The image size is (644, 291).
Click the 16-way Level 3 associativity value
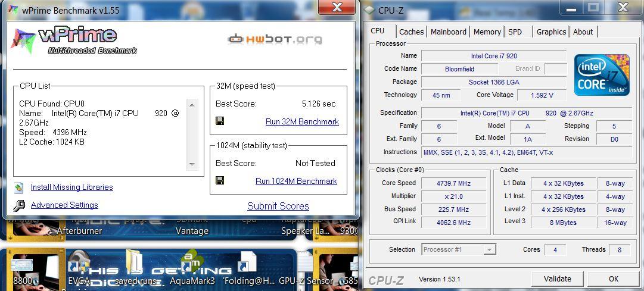pos(615,223)
